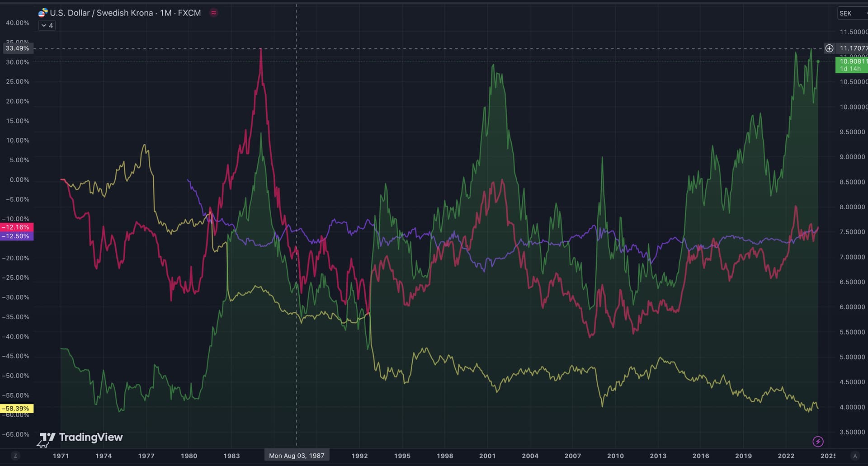Image resolution: width=868 pixels, height=466 pixels.
Task: Click the purple lightning bolt icon
Action: [x=818, y=441]
